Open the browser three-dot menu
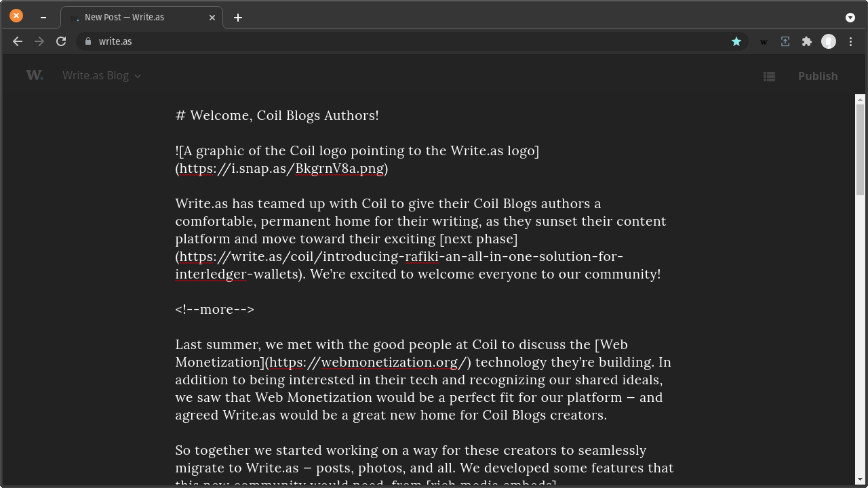Image resolution: width=868 pixels, height=488 pixels. [850, 41]
